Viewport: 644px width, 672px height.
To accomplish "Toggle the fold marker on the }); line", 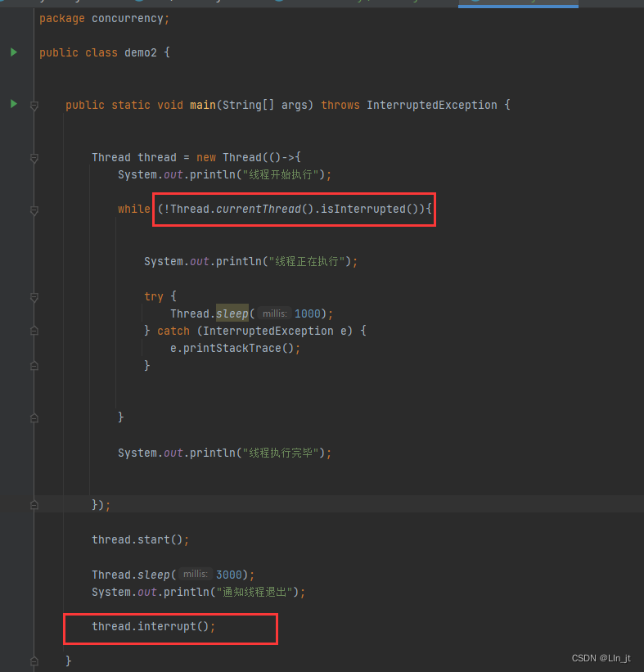I will (34, 505).
